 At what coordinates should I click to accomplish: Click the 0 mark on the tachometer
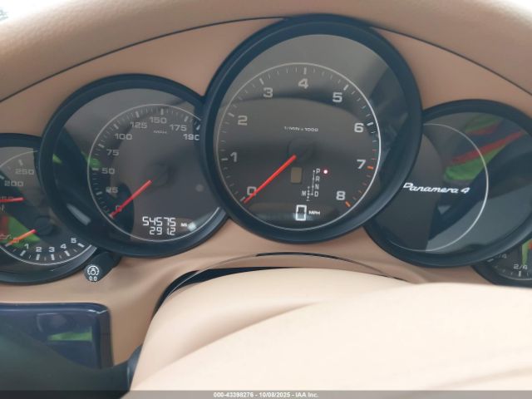click(x=250, y=192)
